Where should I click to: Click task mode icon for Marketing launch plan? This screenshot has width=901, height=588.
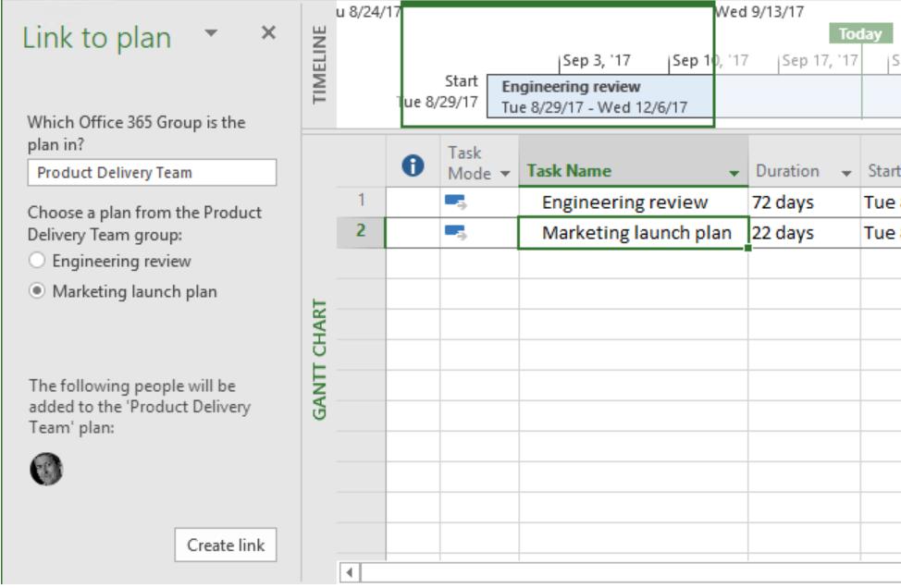(455, 233)
